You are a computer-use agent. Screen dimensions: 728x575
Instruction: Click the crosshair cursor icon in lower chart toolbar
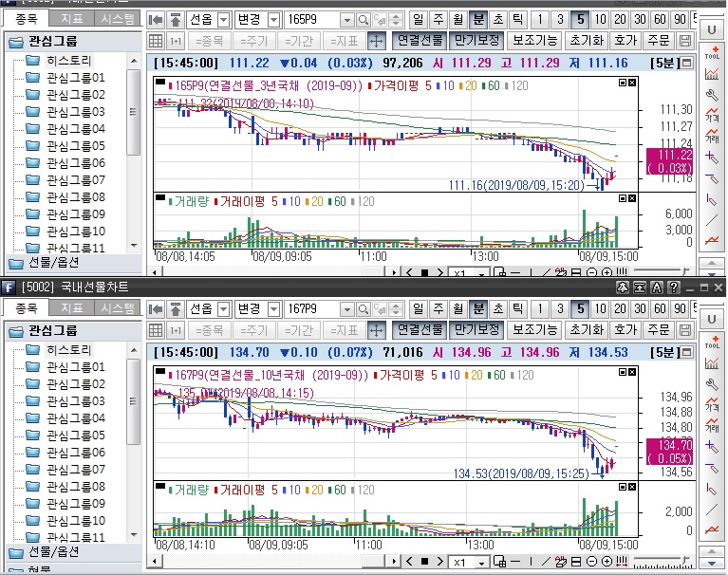(x=376, y=330)
